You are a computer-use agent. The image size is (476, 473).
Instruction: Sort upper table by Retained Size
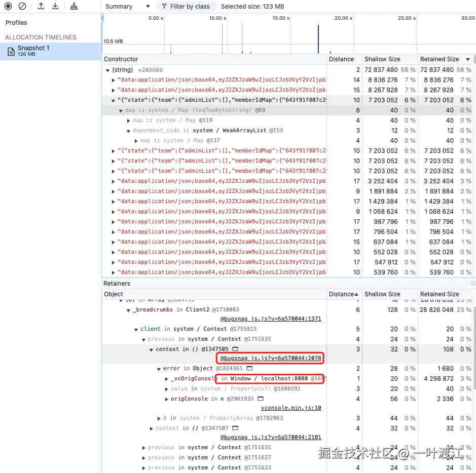tap(445, 59)
